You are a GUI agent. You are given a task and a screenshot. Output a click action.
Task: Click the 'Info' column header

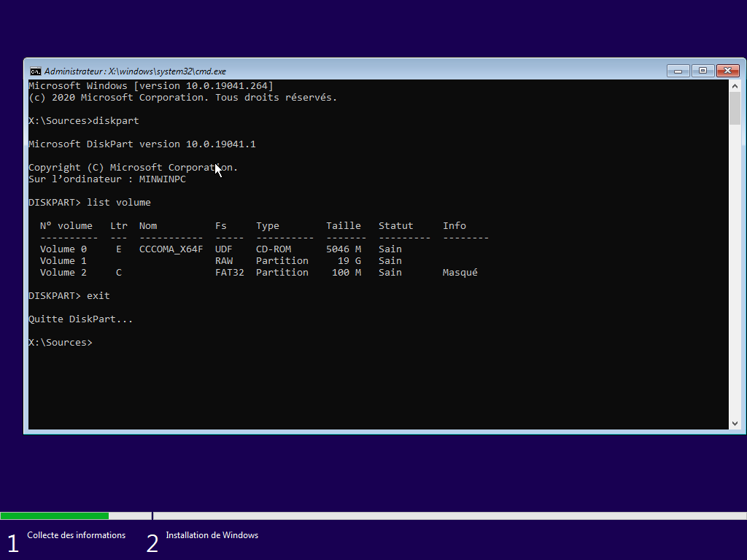tap(454, 226)
